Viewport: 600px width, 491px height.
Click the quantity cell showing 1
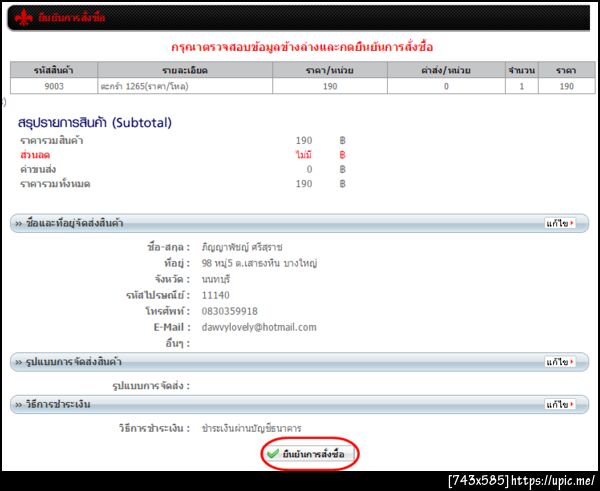pyautogui.click(x=522, y=86)
